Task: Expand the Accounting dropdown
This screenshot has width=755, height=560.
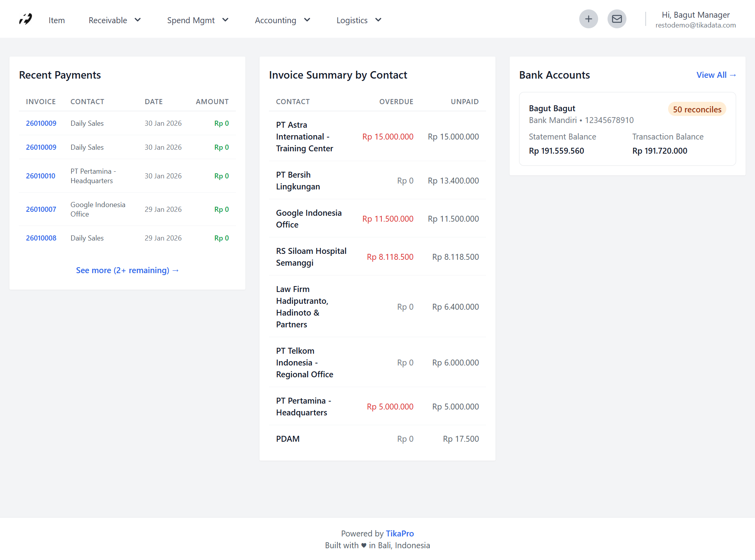Action: 282,20
